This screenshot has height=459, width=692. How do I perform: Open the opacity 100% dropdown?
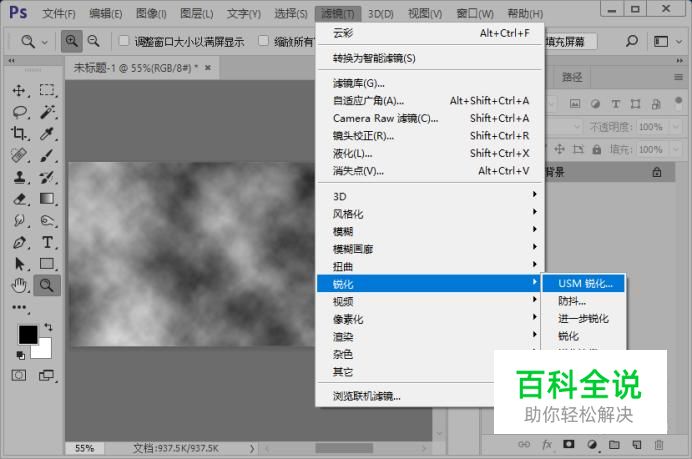[x=676, y=127]
